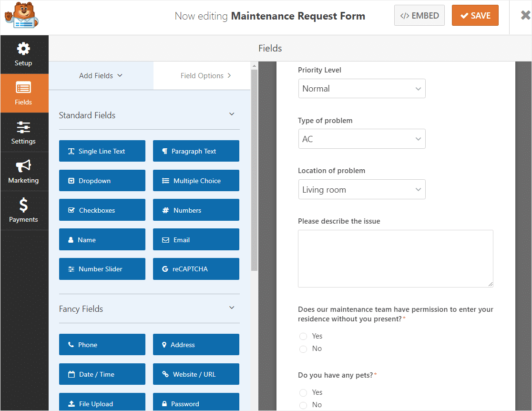Click the Settings sliders icon in sidebar
Screen dimensions: 532x411
pyautogui.click(x=23, y=127)
